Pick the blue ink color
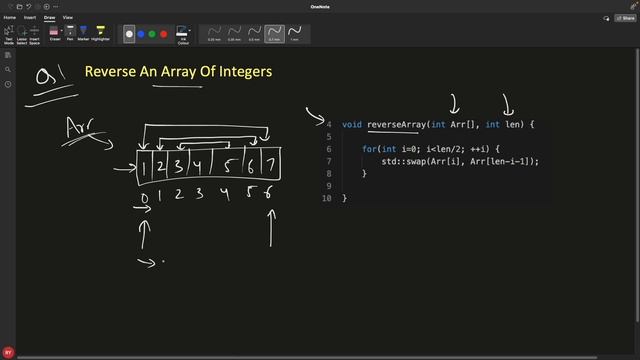 point(141,34)
